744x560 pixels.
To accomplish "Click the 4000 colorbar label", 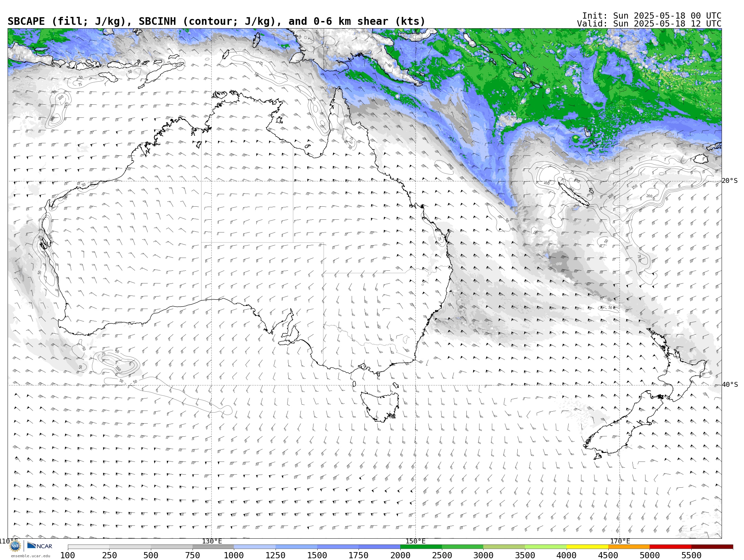I will point(567,556).
